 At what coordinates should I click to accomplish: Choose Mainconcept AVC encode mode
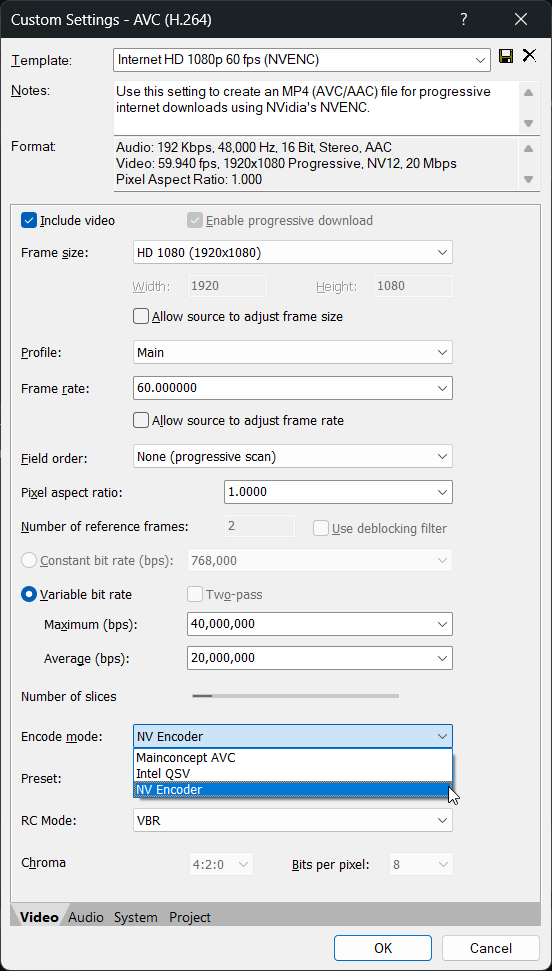click(292, 757)
